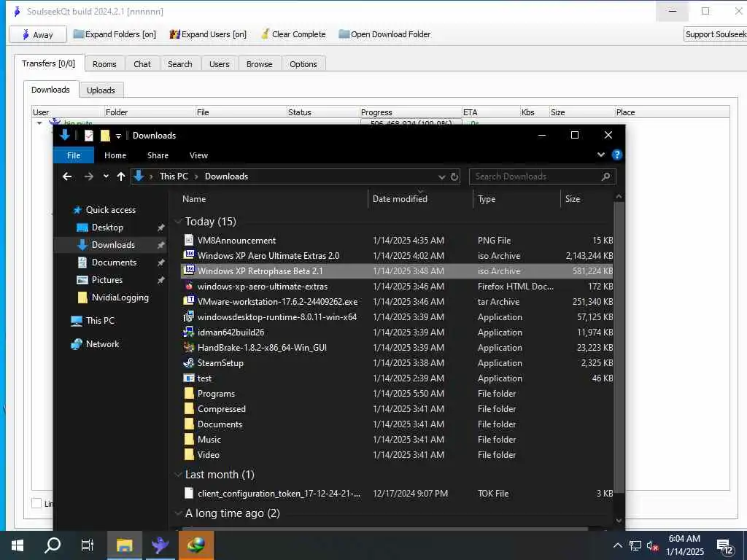Click the Explorer vertical scrollbar thumb
The image size is (747, 560).
click(x=619, y=348)
